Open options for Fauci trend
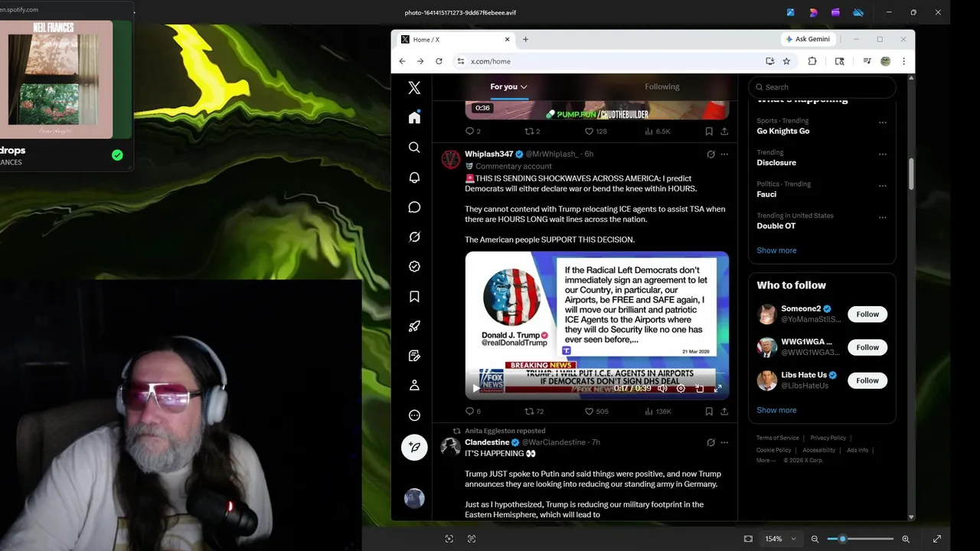The image size is (980, 551). pos(883,185)
